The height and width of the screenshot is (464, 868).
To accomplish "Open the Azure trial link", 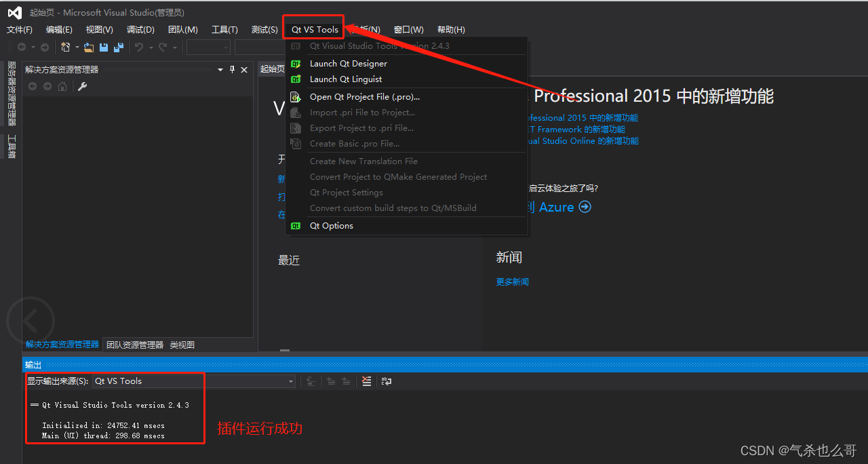I will tap(556, 207).
